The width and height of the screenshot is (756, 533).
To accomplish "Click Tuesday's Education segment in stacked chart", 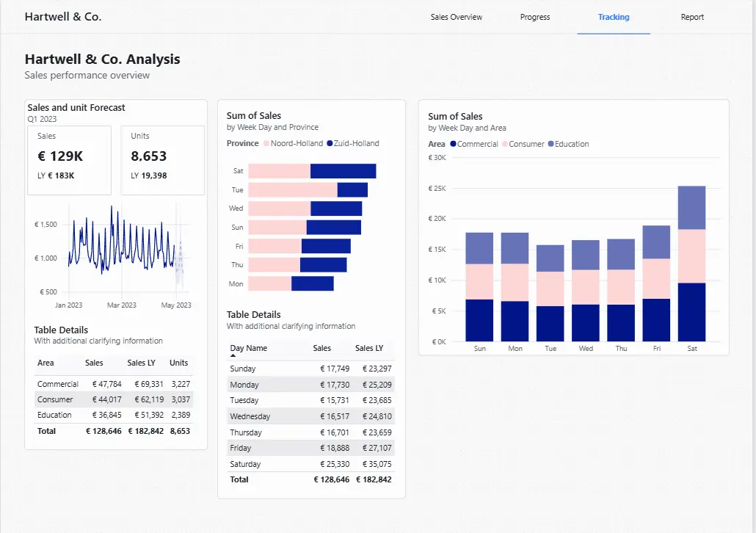I will coord(550,258).
